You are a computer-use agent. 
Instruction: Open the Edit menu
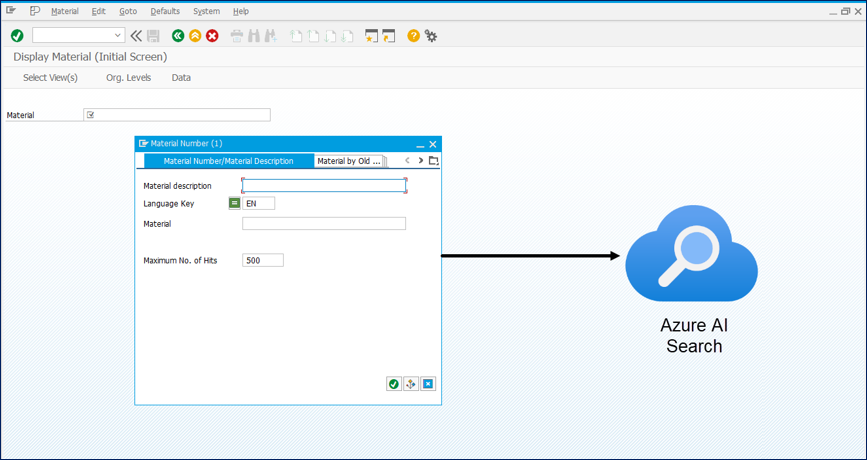coord(98,11)
